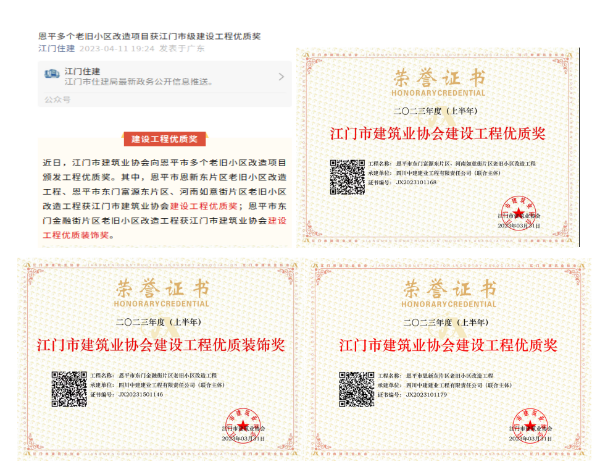Screen dimensions: 600x472
Task: Click 江门市建筑业协会建设工程优质装饰奖 award title
Action: pos(161,345)
